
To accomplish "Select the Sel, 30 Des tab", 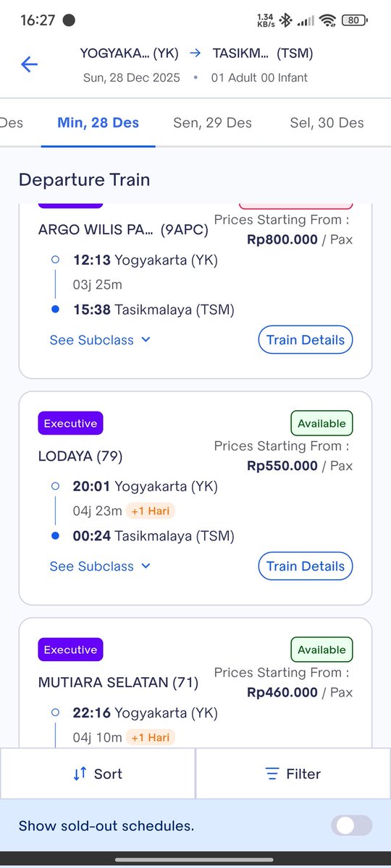I will (327, 123).
